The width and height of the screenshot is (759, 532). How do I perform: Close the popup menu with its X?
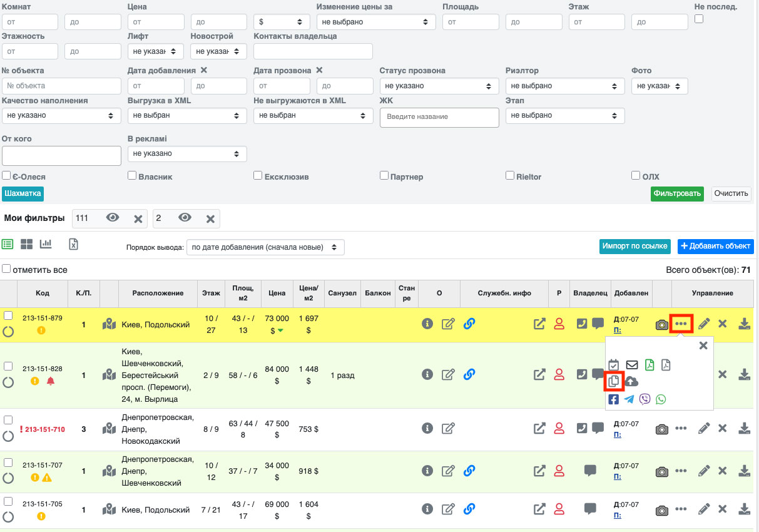tap(703, 345)
